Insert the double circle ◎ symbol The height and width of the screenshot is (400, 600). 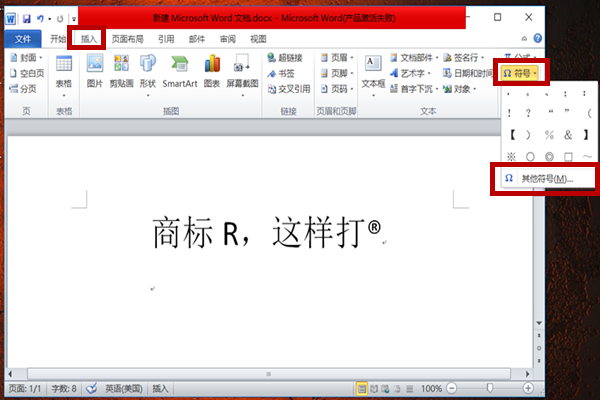[x=549, y=157]
